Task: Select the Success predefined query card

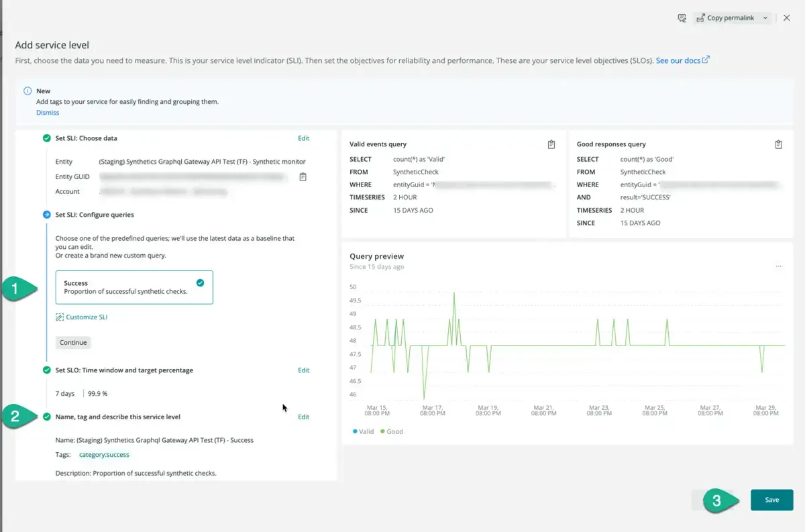Action: point(134,287)
